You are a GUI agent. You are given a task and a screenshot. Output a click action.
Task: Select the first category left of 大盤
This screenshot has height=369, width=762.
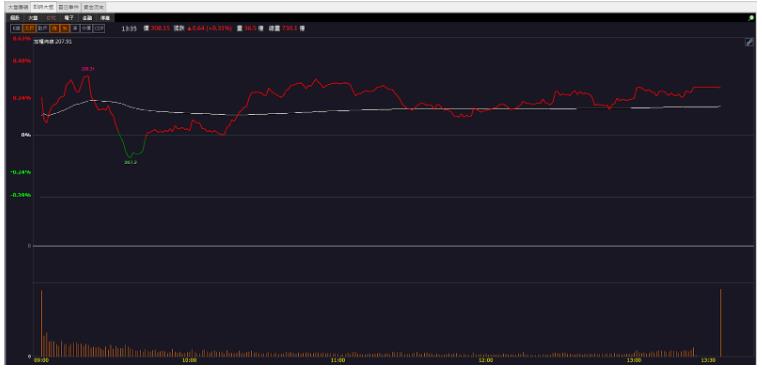click(x=15, y=18)
